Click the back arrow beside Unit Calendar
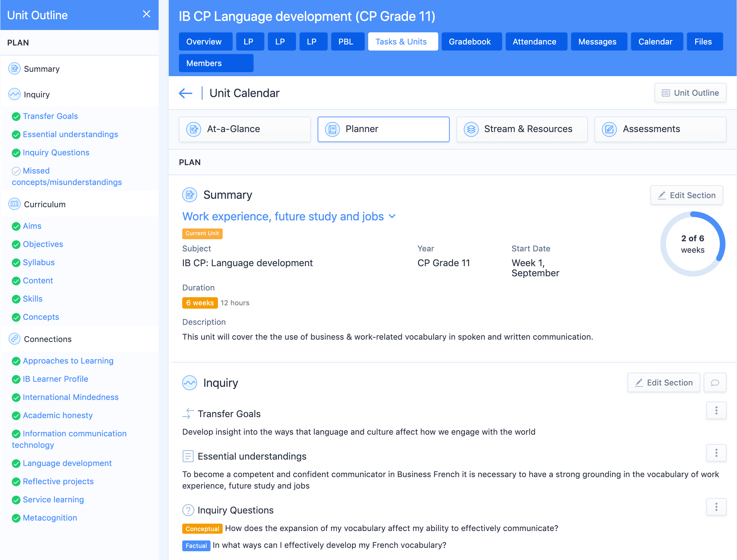The height and width of the screenshot is (560, 737). point(186,93)
